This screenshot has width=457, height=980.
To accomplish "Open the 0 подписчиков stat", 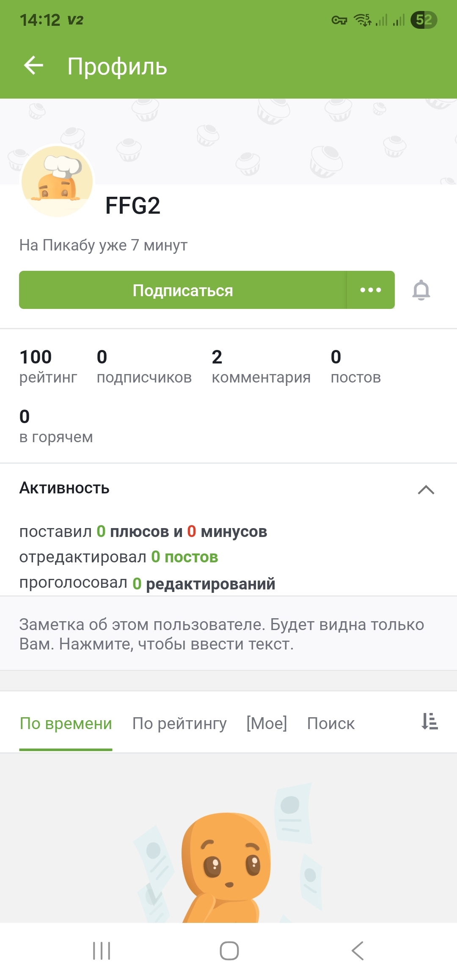I will 144,366.
